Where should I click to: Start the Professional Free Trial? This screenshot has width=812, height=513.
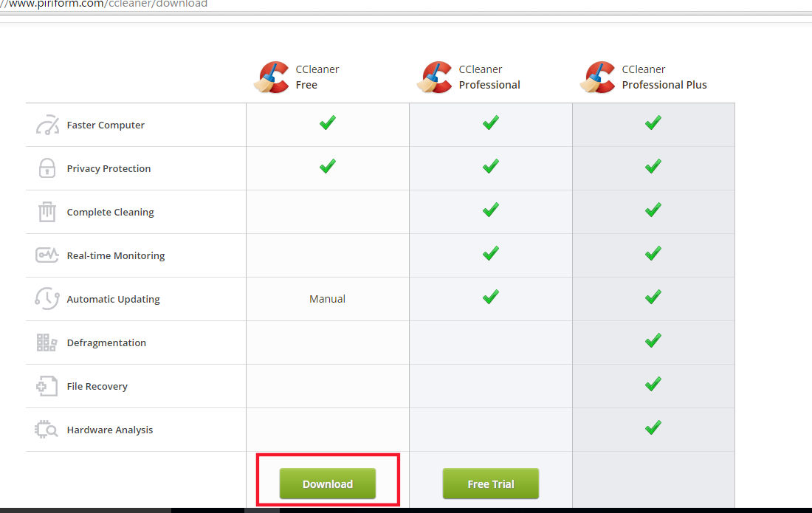point(490,483)
